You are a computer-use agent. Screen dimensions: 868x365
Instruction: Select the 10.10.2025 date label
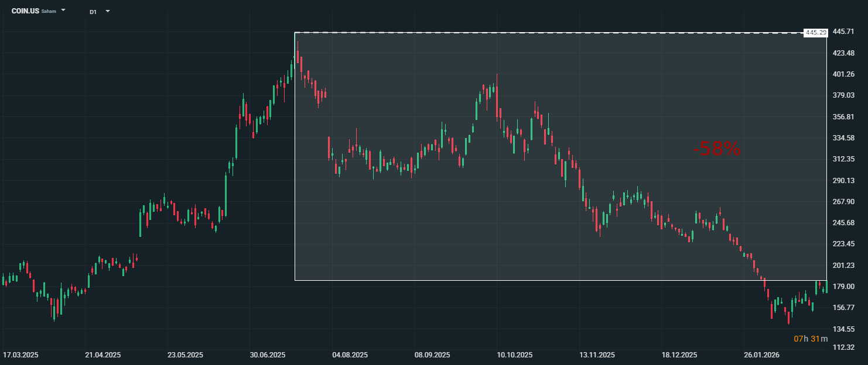tap(514, 355)
